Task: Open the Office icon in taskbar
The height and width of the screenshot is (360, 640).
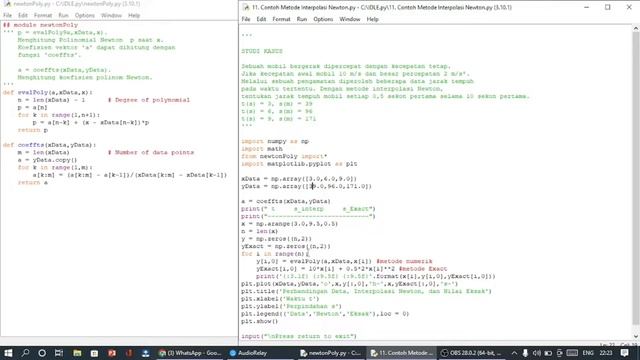Action: 129,353
